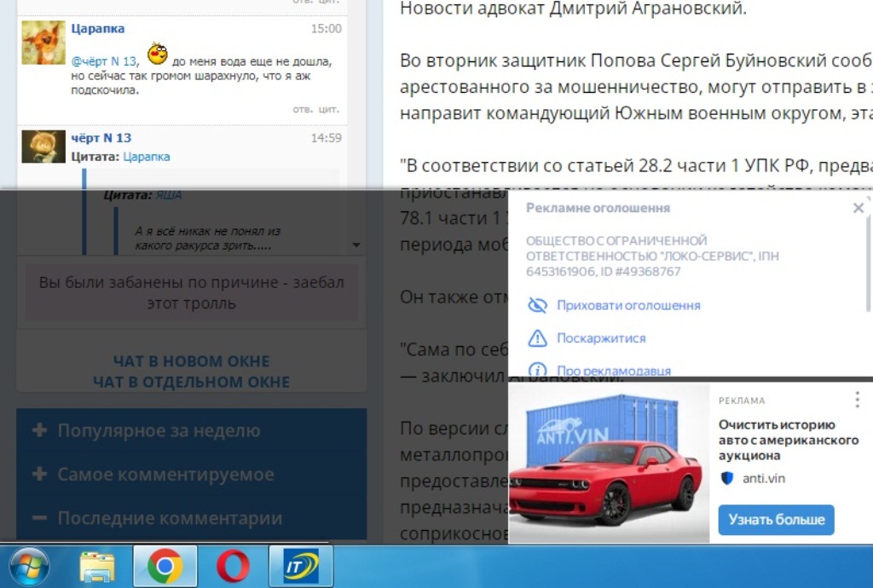Click Царапка's fox avatar
This screenshot has width=873, height=588.
(43, 43)
